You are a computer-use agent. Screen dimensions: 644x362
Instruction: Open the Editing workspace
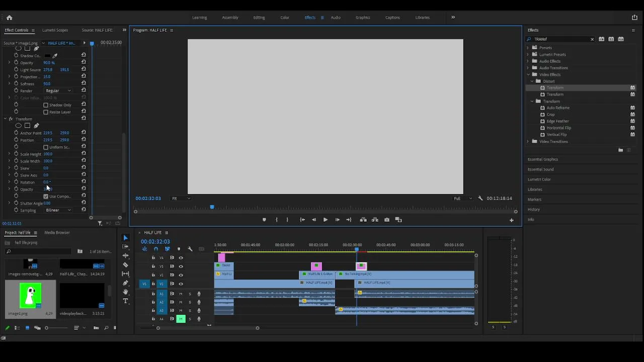click(259, 18)
